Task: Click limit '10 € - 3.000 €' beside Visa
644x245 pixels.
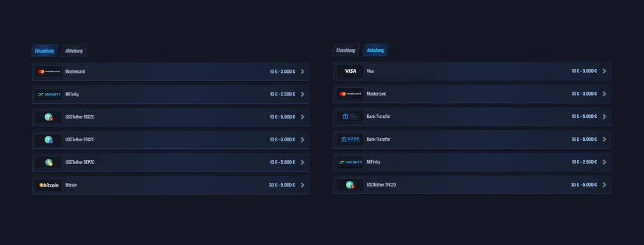Action: click(584, 71)
